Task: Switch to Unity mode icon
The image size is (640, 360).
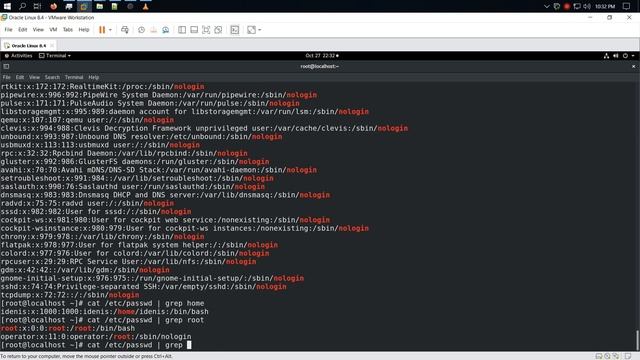Action: pos(218,30)
